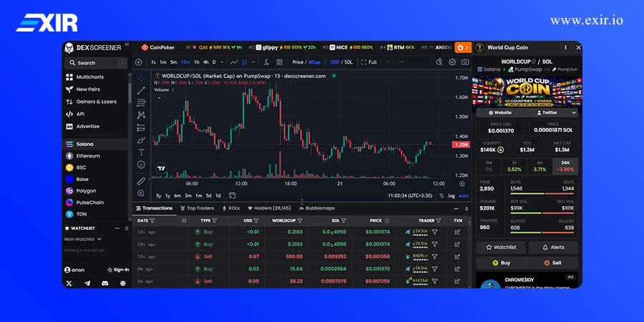Open the TYPE column filter

[214, 220]
